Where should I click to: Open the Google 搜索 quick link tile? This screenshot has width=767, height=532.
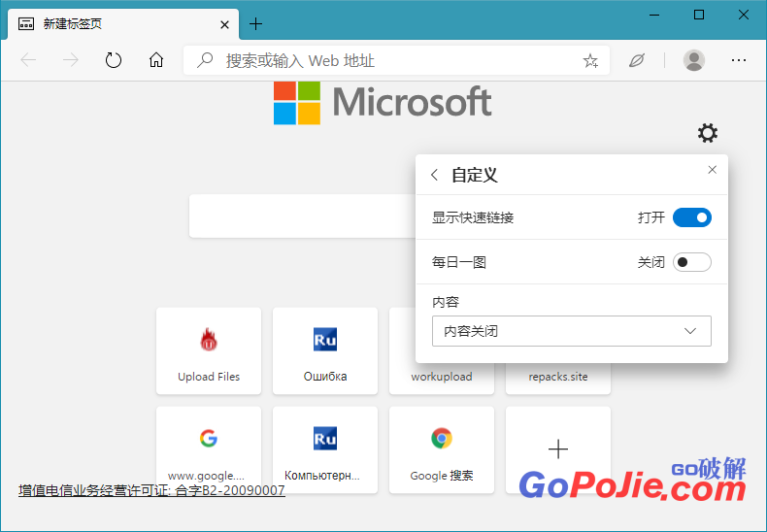[x=441, y=449]
